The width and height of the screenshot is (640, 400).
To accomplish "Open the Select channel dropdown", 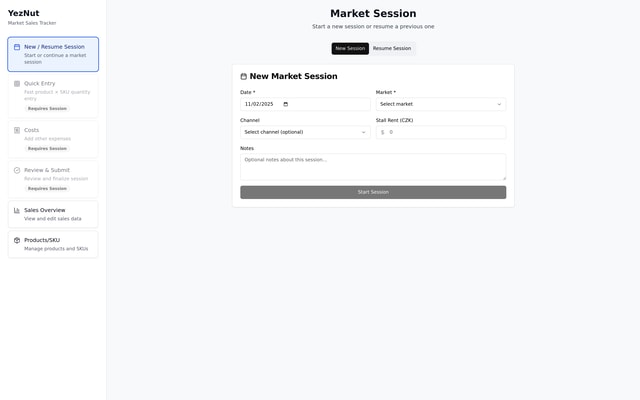I will (x=305, y=132).
